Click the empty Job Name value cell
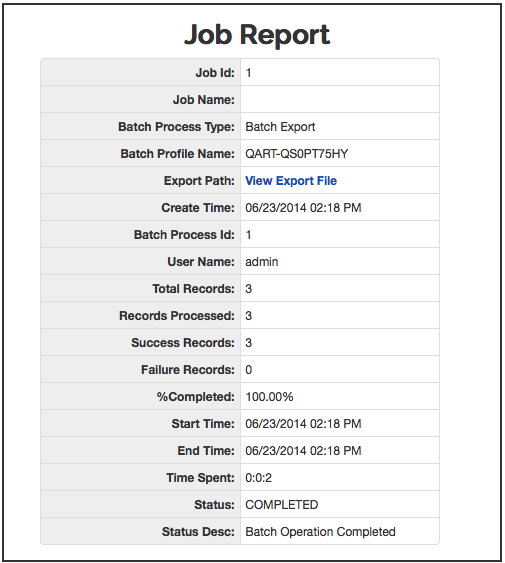Viewport: 505px width, 563px height. (x=340, y=99)
